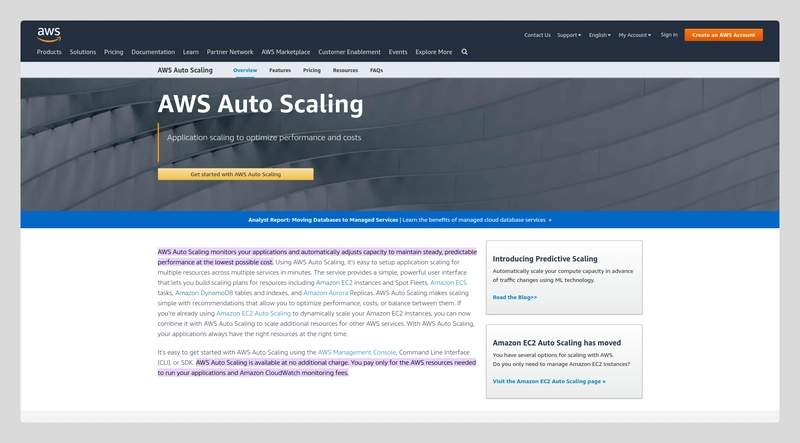Open the AWS Management Console link
The width and height of the screenshot is (800, 443).
[x=357, y=352]
